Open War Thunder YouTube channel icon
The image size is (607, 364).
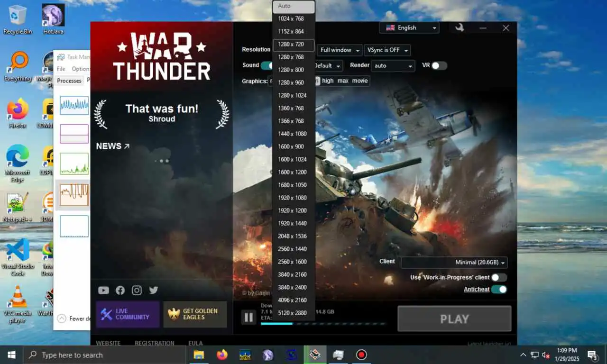(103, 290)
